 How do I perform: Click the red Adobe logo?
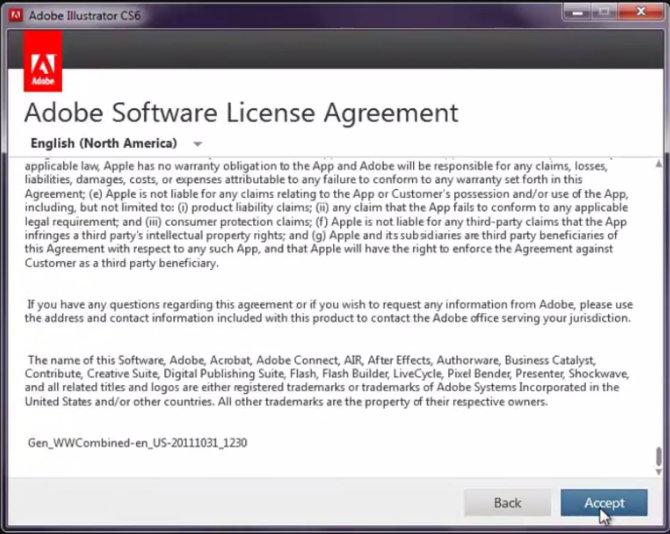coord(43,61)
